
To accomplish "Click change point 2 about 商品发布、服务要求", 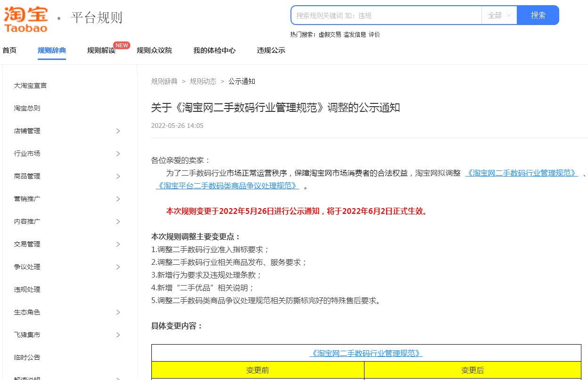I will coord(229,262).
